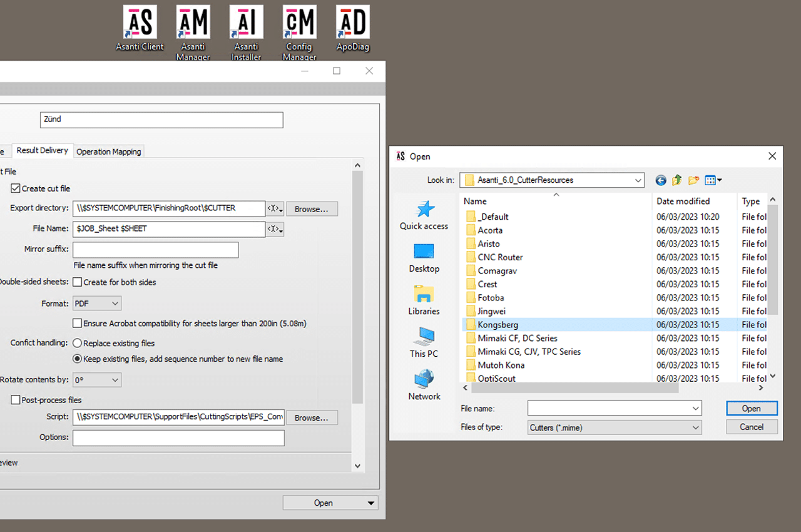Click the Zünd name field
This screenshot has height=532, width=801.
161,120
